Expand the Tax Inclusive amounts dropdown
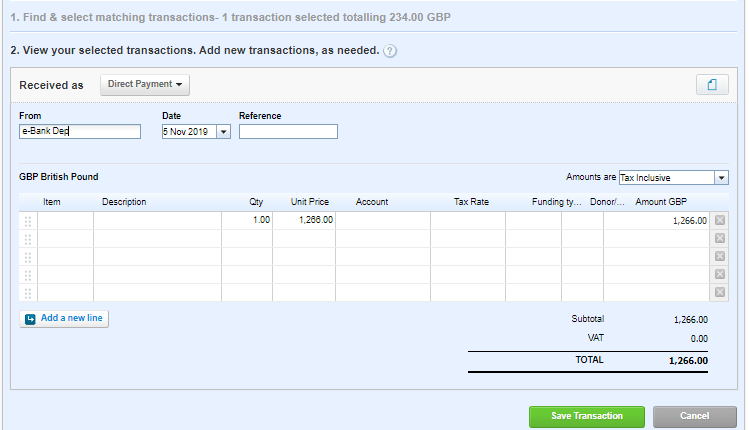Image resolution: width=749 pixels, height=430 pixels. point(721,177)
